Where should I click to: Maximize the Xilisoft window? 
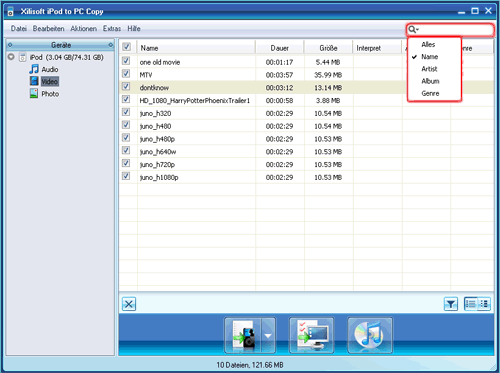[x=475, y=11]
